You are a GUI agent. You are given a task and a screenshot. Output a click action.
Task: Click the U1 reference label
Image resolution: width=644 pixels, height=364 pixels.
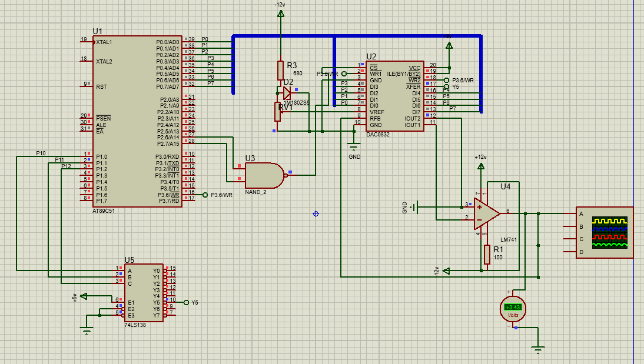coord(97,31)
